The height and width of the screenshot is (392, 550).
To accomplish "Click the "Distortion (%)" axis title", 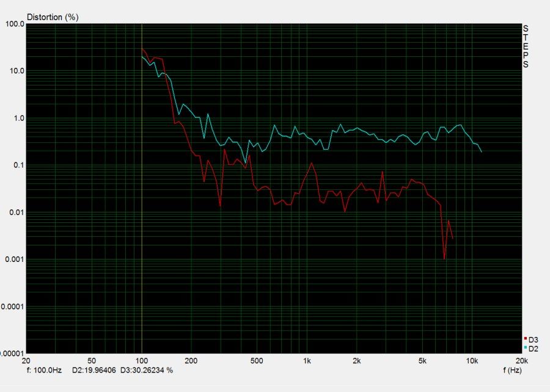I will 53,17.
